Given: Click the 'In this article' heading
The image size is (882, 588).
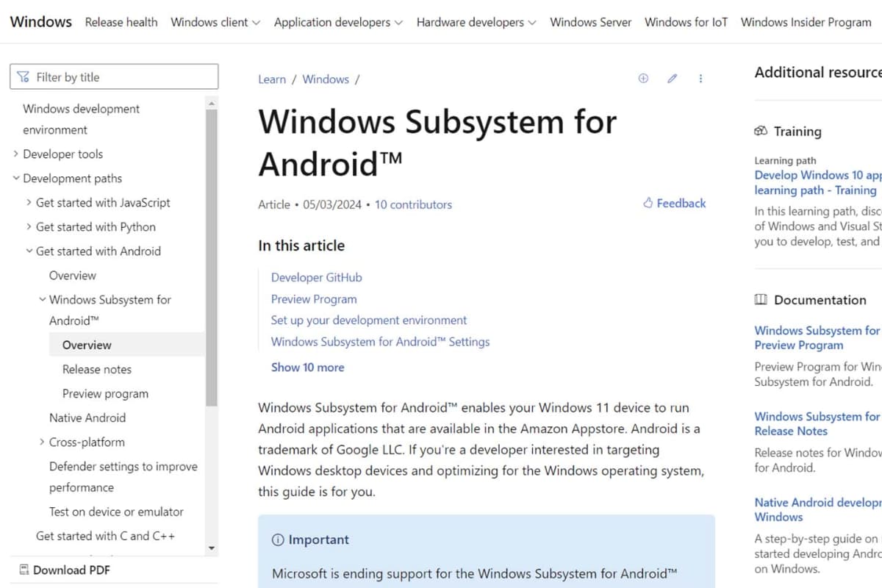Looking at the screenshot, I should [301, 245].
